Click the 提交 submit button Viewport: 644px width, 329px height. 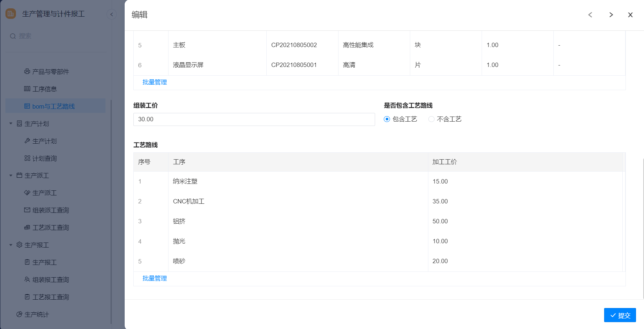(620, 315)
